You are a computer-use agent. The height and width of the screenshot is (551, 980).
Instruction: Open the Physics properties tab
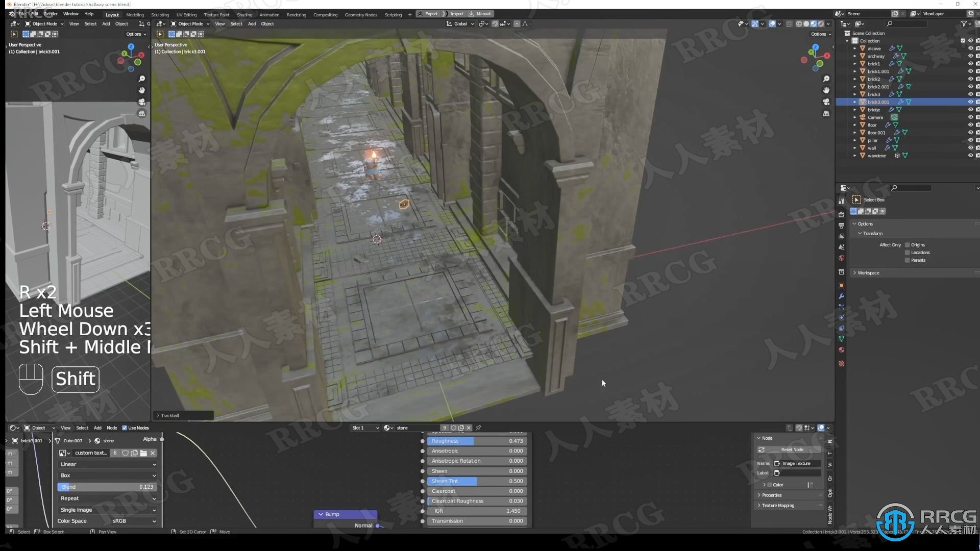841,317
